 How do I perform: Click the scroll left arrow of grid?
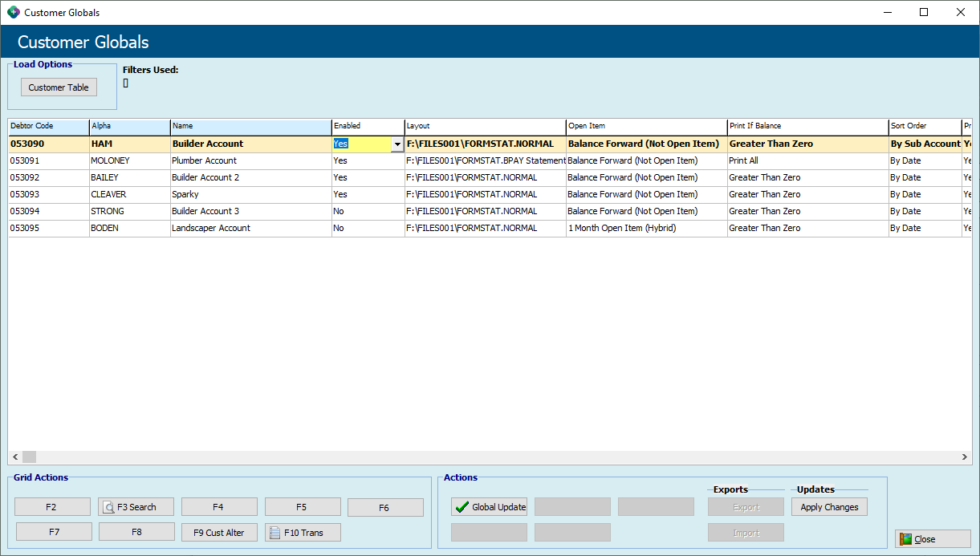(15, 457)
